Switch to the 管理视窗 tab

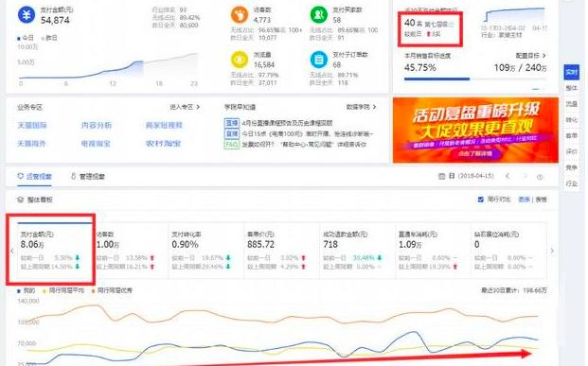click(88, 177)
